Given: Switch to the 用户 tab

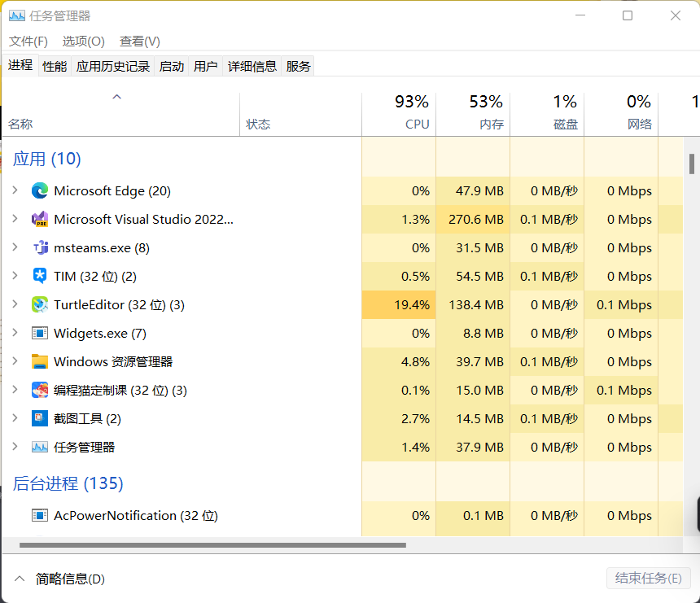Looking at the screenshot, I should click(205, 67).
